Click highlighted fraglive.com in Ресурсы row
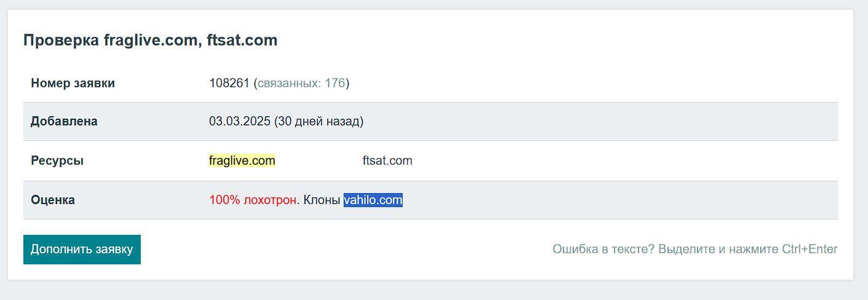The width and height of the screenshot is (868, 300). (242, 161)
